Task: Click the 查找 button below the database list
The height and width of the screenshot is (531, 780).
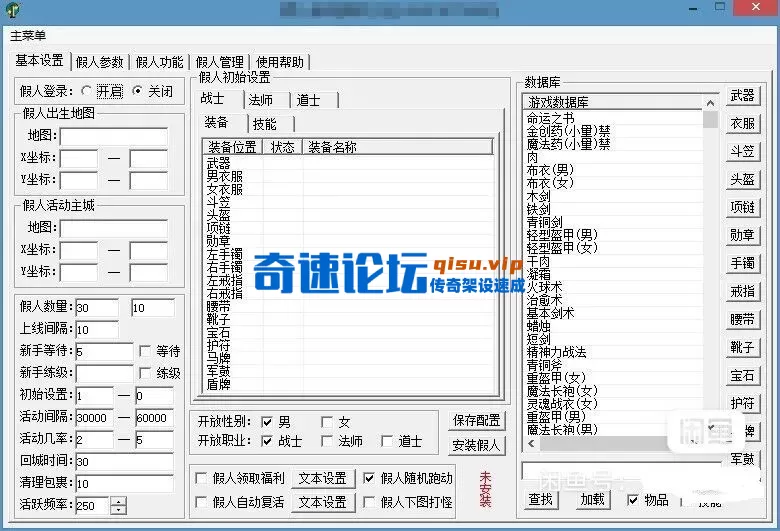Action: [x=540, y=499]
